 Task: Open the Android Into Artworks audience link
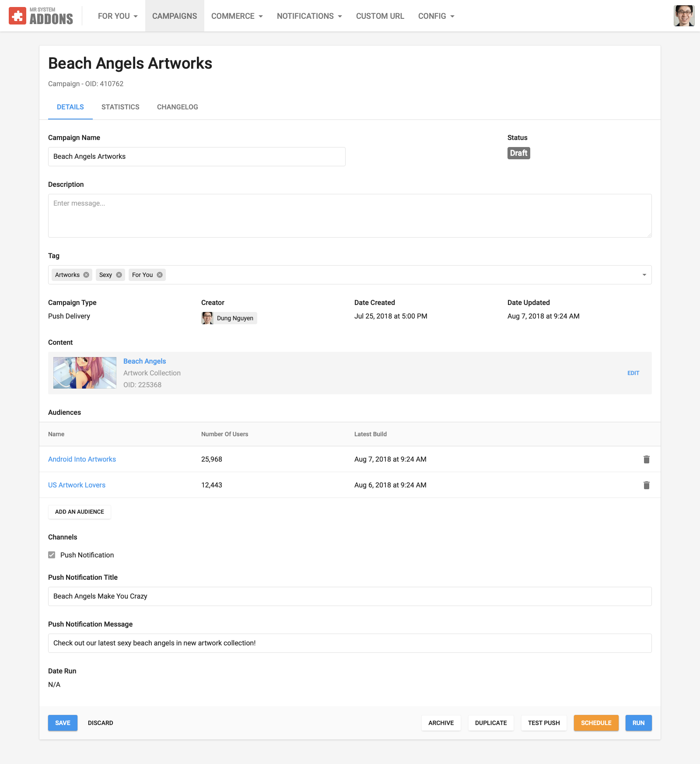tap(82, 459)
